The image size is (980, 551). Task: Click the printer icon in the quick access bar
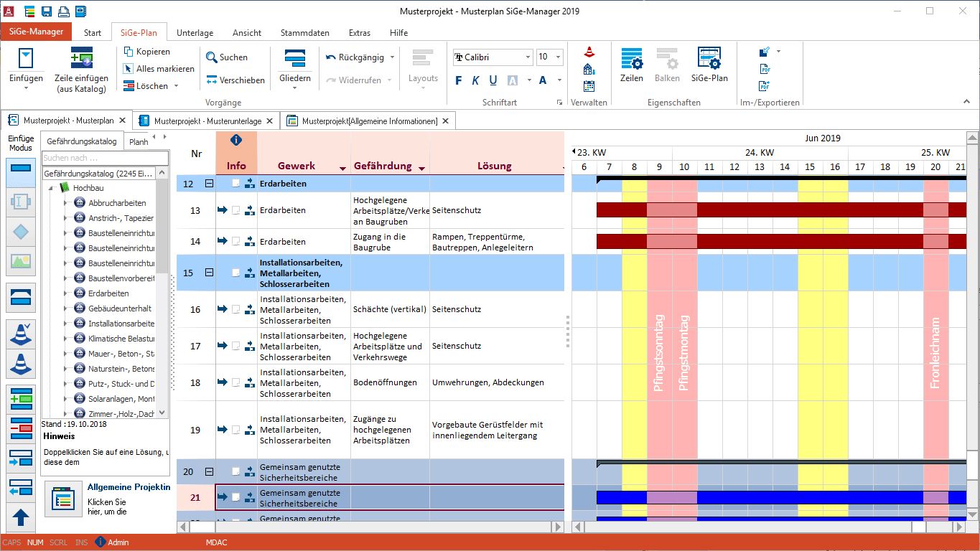click(x=63, y=11)
